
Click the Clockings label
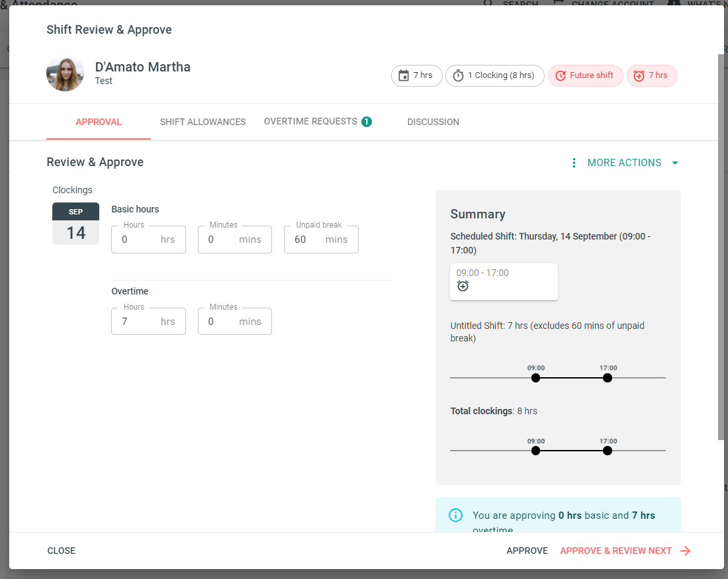tap(72, 190)
